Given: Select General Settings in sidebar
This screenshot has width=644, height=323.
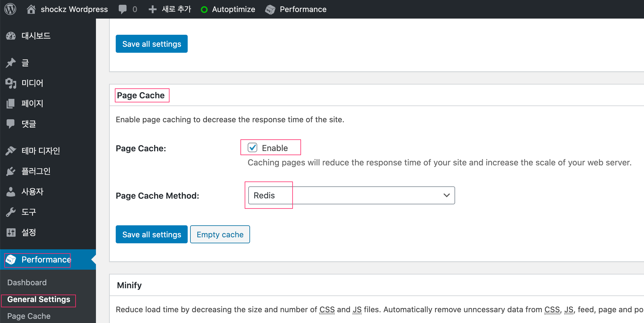Looking at the screenshot, I should [39, 299].
